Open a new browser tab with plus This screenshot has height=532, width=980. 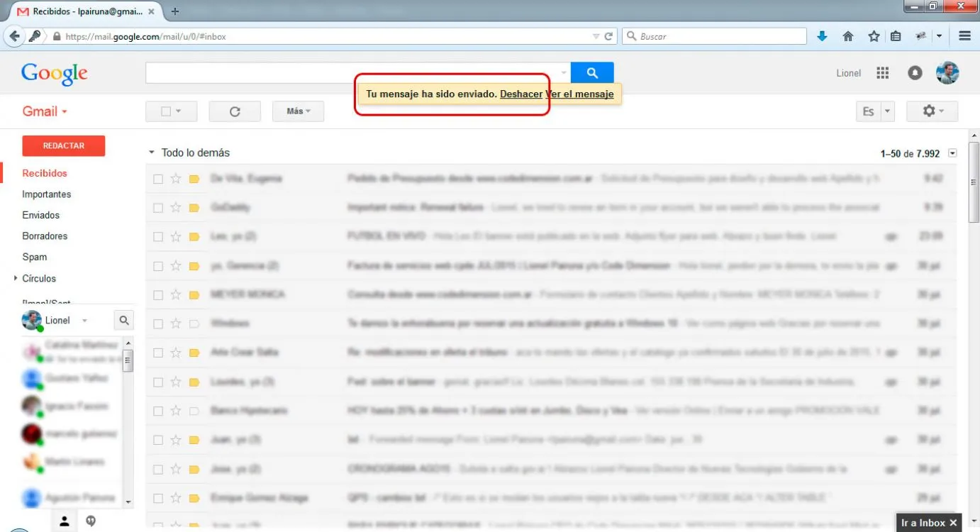pyautogui.click(x=175, y=11)
